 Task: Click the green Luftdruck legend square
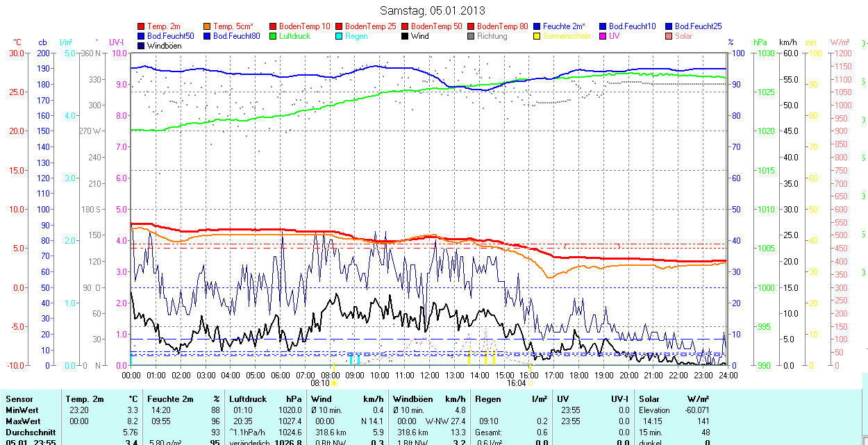(x=273, y=36)
